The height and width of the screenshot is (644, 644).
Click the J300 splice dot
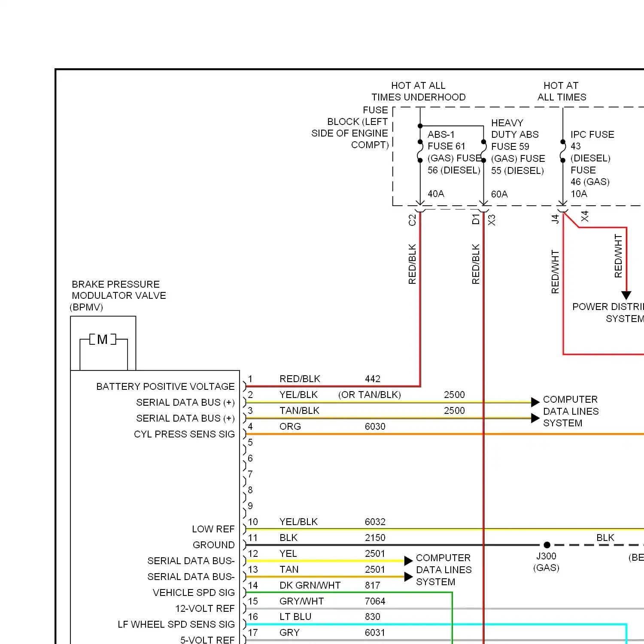point(547,545)
